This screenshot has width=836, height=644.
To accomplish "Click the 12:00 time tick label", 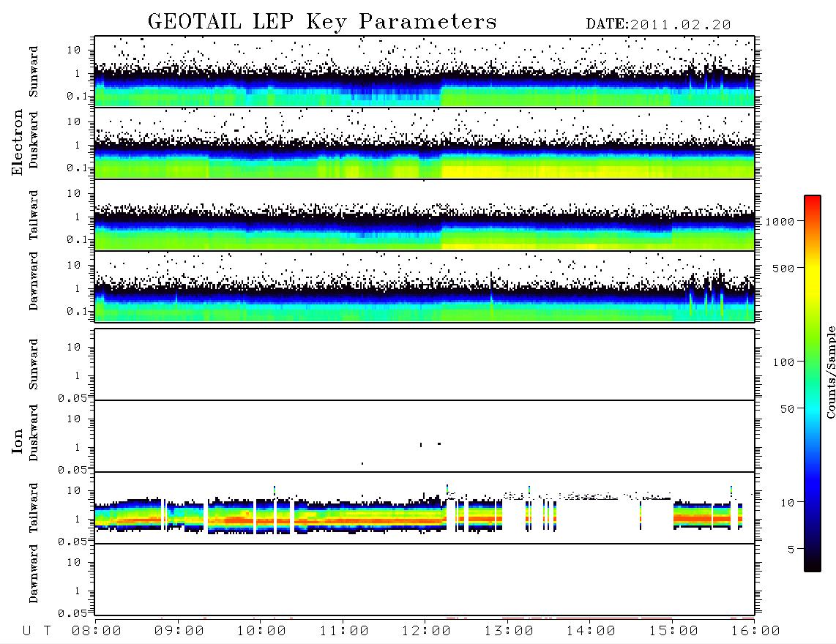I will pos(426,632).
